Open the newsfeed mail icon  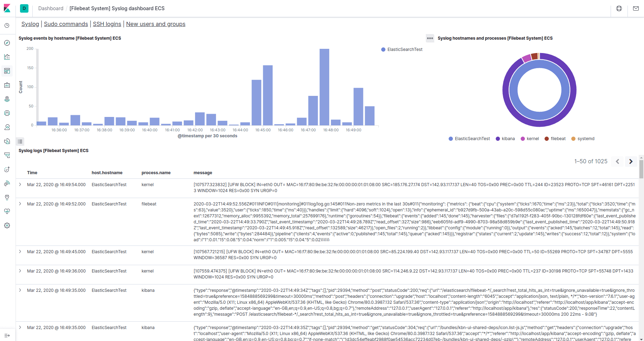(x=636, y=8)
